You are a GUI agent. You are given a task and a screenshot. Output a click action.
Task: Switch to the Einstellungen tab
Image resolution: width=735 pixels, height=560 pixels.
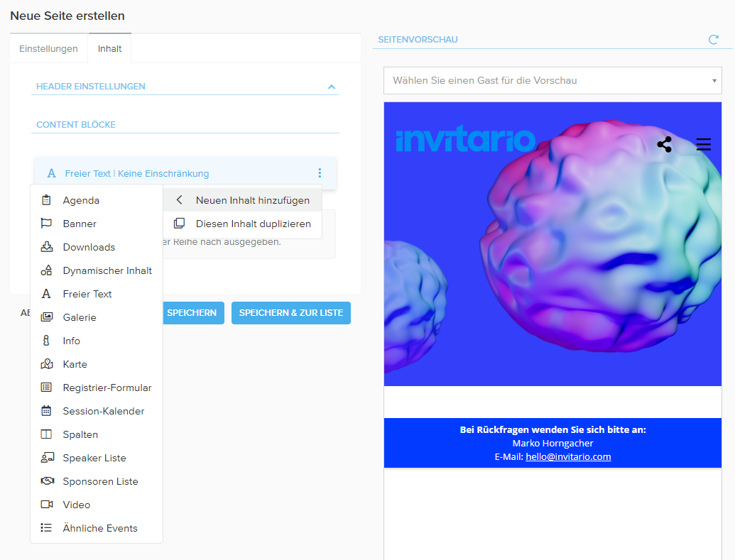[x=48, y=49]
